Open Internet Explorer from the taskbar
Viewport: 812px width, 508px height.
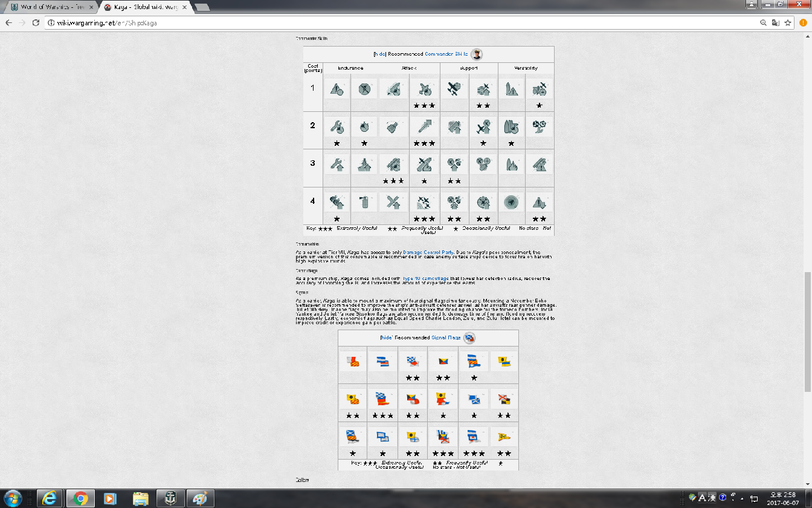[x=50, y=498]
